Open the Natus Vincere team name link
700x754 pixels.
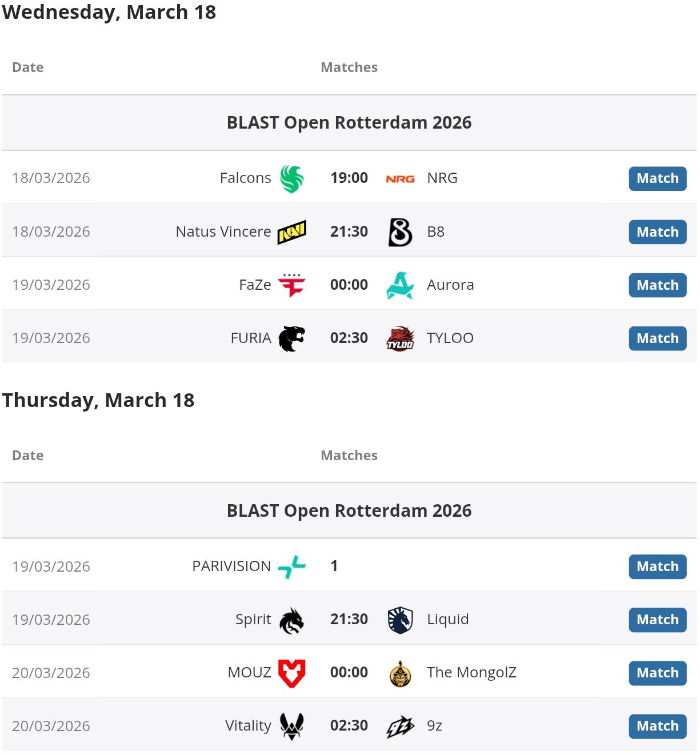pos(223,232)
